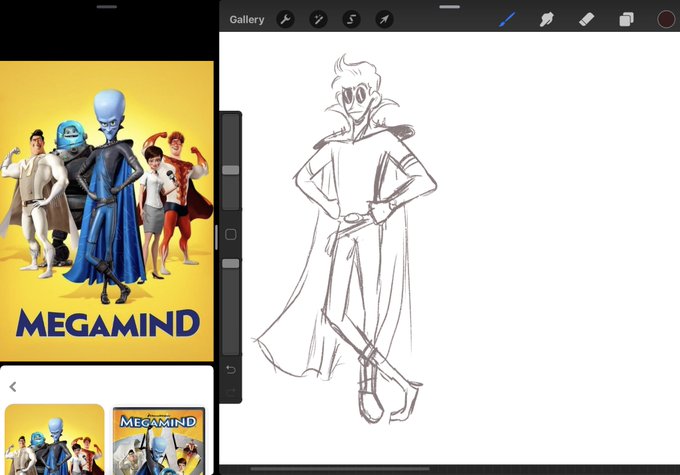The height and width of the screenshot is (475, 680).
Task: Open the Actions wrench menu
Action: pyautogui.click(x=285, y=20)
